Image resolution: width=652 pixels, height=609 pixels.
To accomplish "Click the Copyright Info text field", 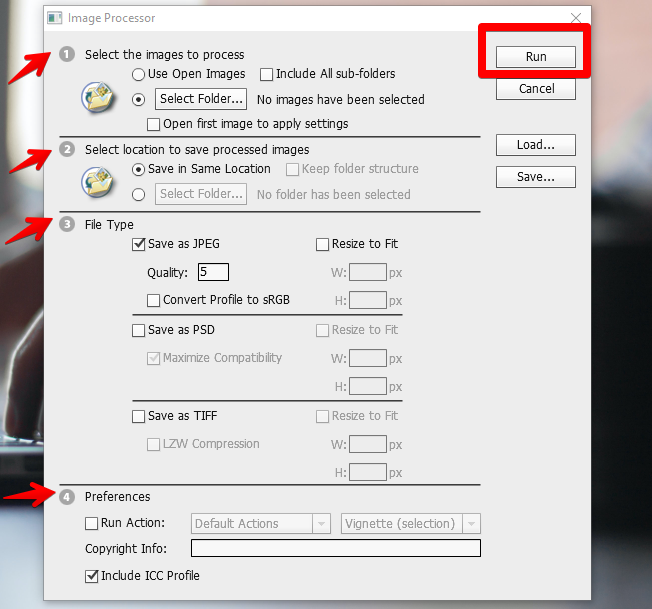I will pos(336,548).
